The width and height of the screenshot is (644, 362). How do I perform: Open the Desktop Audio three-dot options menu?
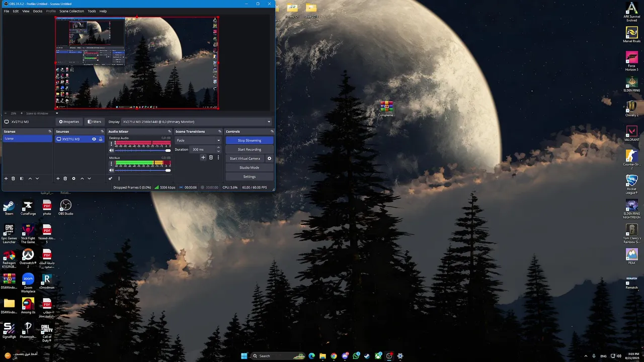coord(111,144)
